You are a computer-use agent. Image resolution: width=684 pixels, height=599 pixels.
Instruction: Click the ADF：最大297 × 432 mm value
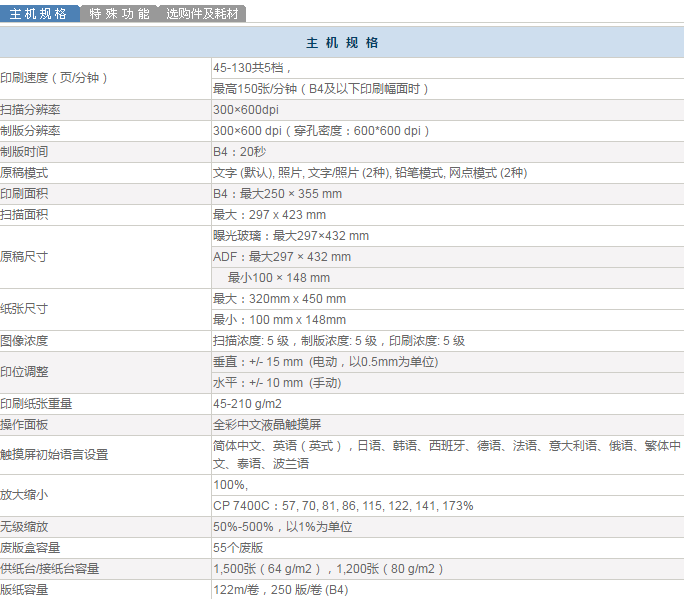click(x=282, y=257)
